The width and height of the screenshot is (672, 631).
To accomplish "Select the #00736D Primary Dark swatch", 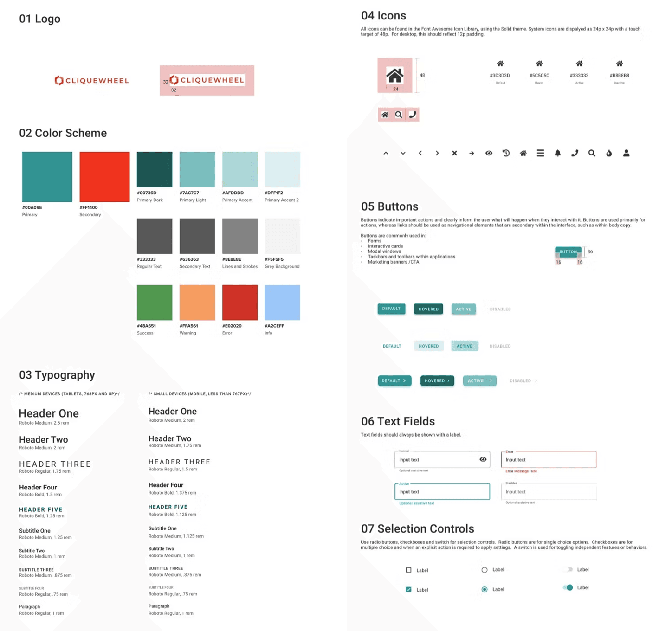I will pyautogui.click(x=155, y=169).
